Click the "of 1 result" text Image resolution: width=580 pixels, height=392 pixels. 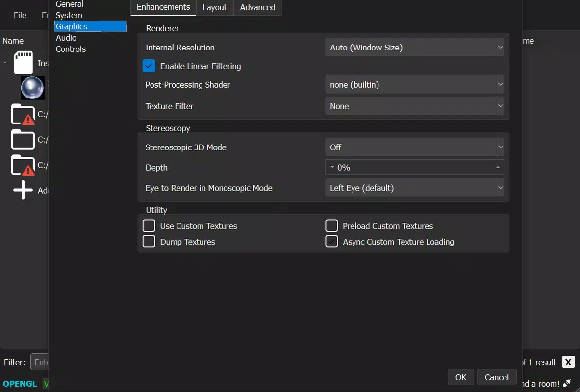(539, 362)
